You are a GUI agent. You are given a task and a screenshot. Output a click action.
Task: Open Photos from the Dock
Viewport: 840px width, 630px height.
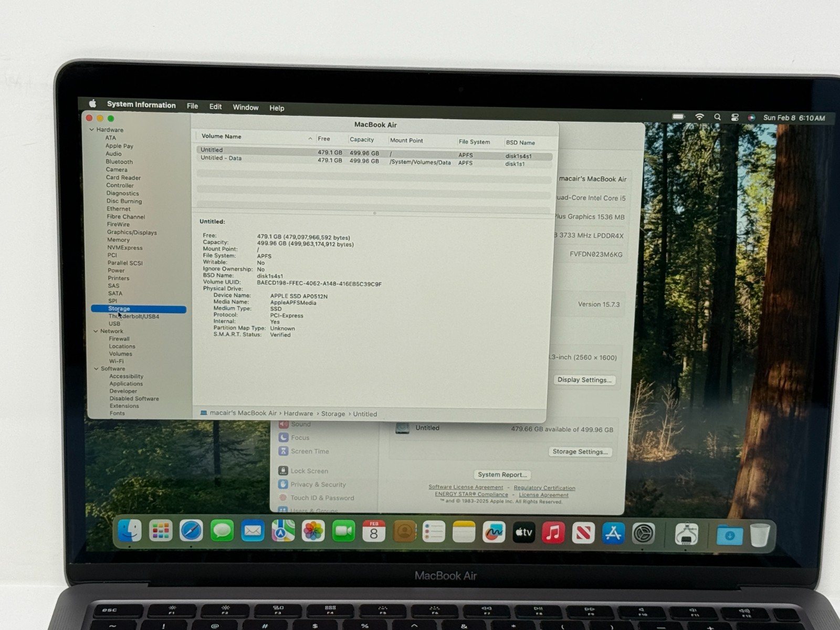tap(313, 531)
